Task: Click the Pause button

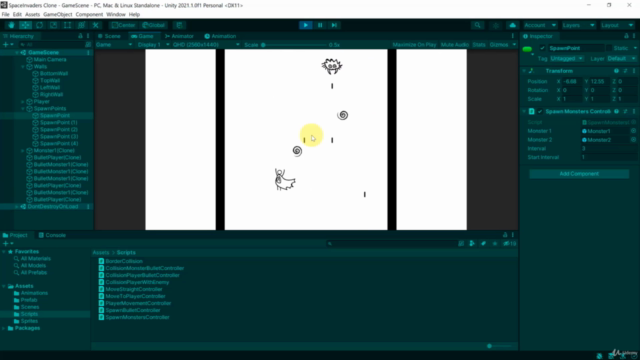Action: 320,25
